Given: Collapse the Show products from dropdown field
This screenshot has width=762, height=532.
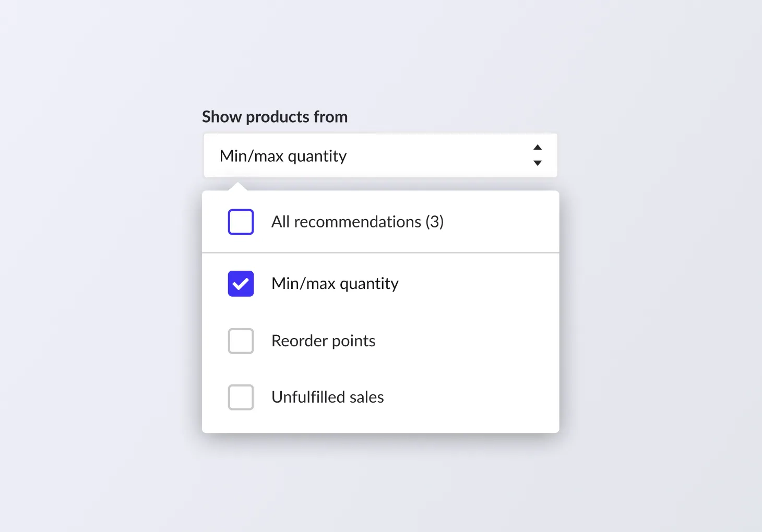Looking at the screenshot, I should (x=380, y=155).
